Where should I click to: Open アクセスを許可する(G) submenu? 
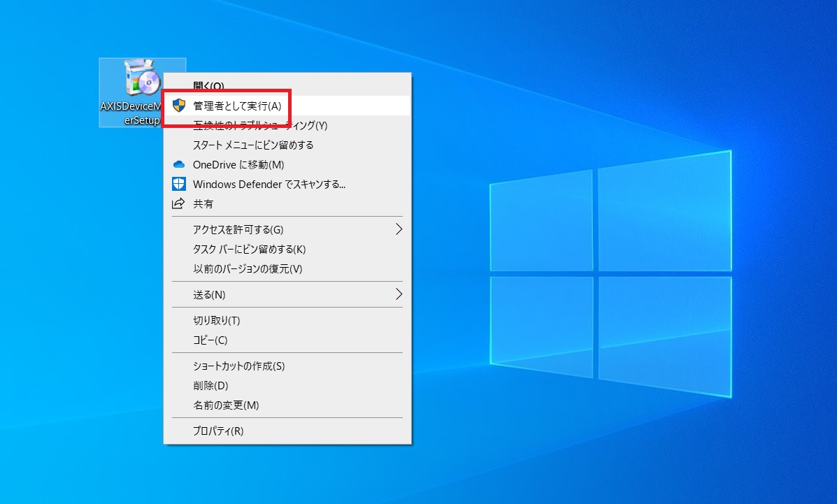tap(287, 229)
